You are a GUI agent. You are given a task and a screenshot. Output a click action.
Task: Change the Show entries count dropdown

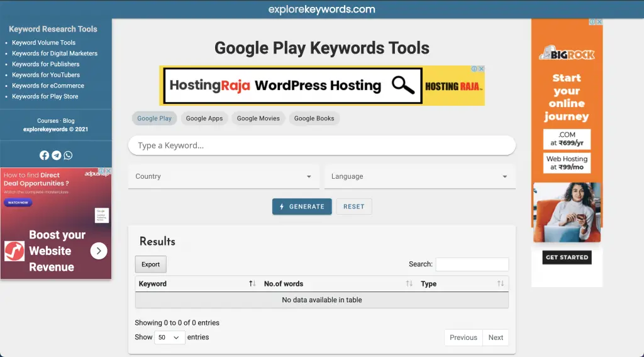169,337
